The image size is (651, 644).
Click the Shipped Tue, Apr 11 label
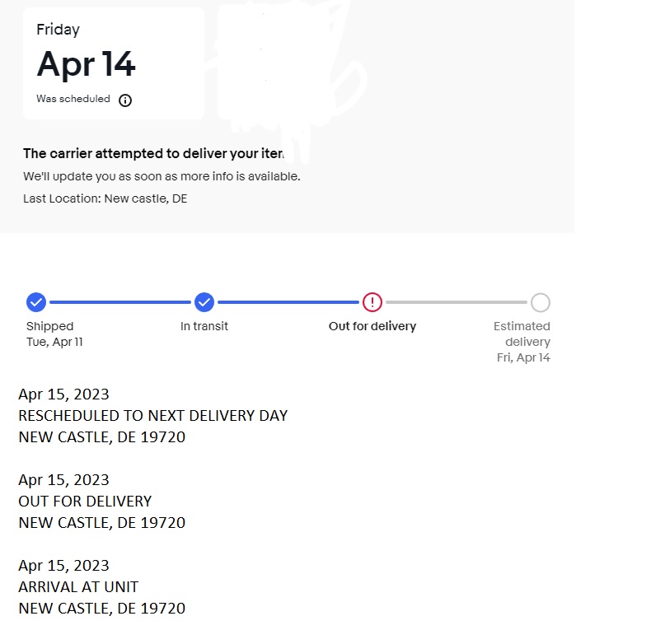[54, 334]
